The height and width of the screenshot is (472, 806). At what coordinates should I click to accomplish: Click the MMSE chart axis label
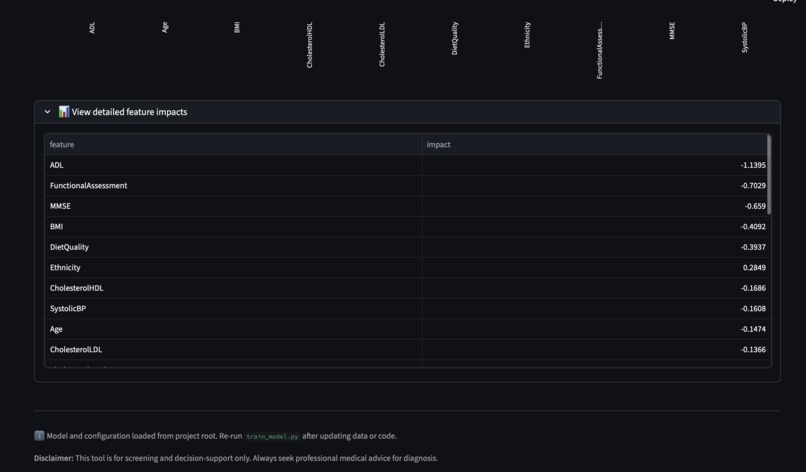pyautogui.click(x=672, y=30)
